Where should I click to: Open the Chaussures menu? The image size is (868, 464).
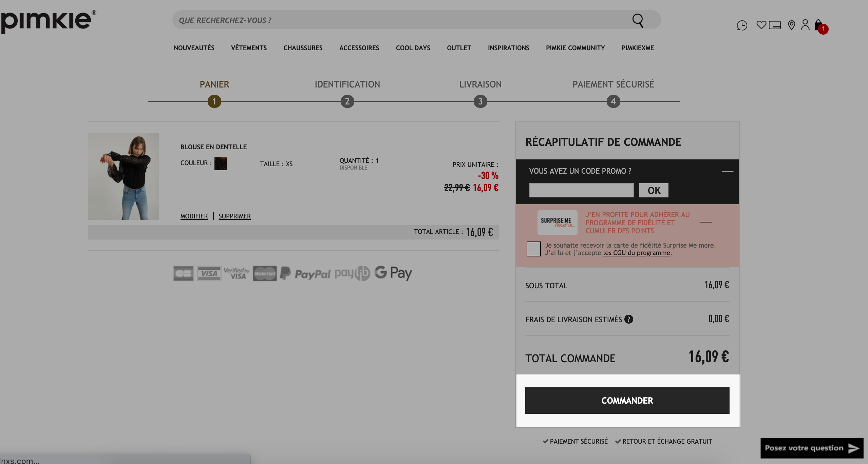[x=303, y=48]
